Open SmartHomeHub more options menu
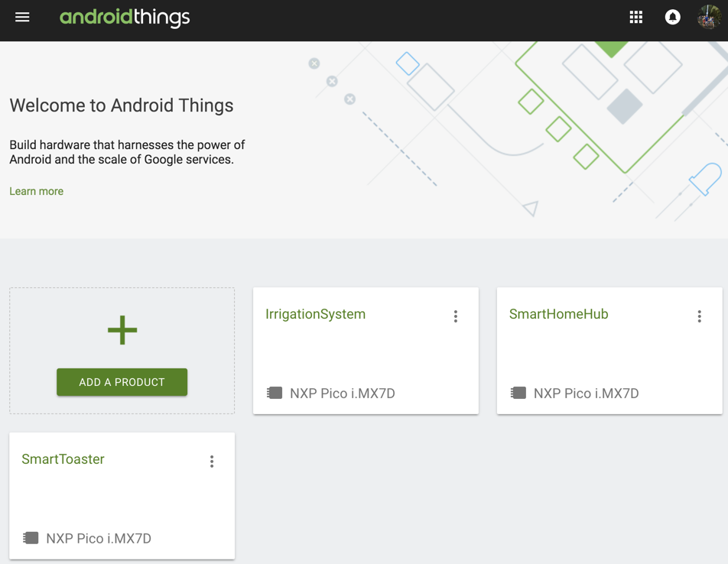728x564 pixels. (699, 316)
